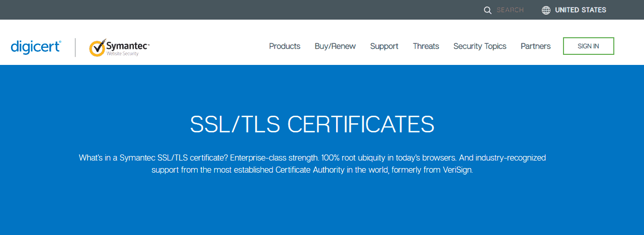This screenshot has height=235, width=644.
Task: Click the globe region icon
Action: click(546, 10)
